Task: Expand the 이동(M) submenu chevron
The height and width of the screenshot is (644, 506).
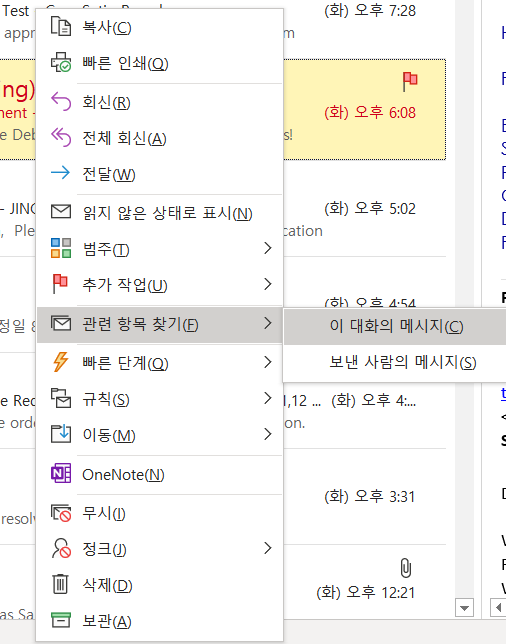Action: pyautogui.click(x=268, y=434)
